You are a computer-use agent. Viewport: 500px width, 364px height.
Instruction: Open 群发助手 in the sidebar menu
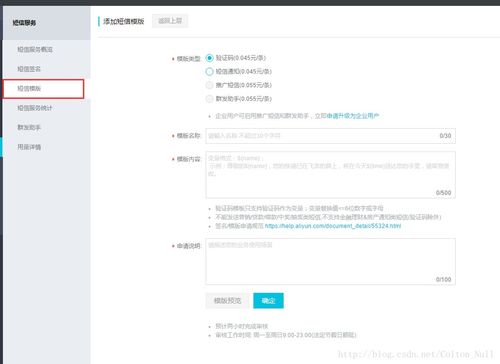coord(29,128)
